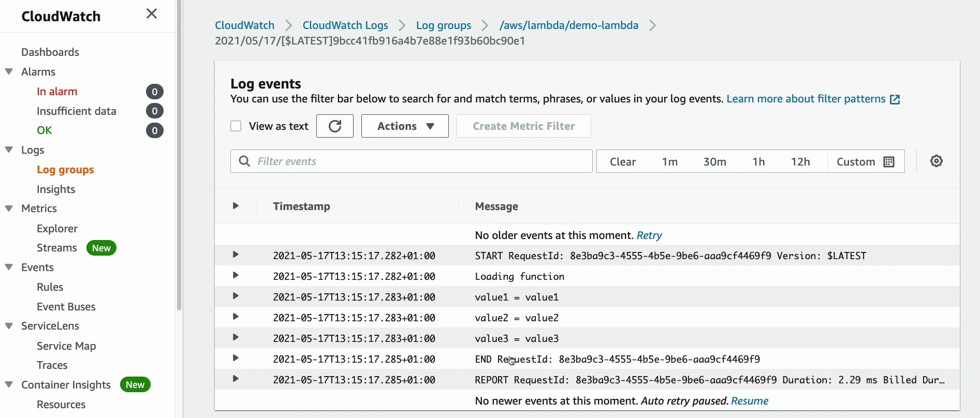Click the In alarm count badge
Image resolution: width=980 pixels, height=418 pixels.
tap(155, 92)
